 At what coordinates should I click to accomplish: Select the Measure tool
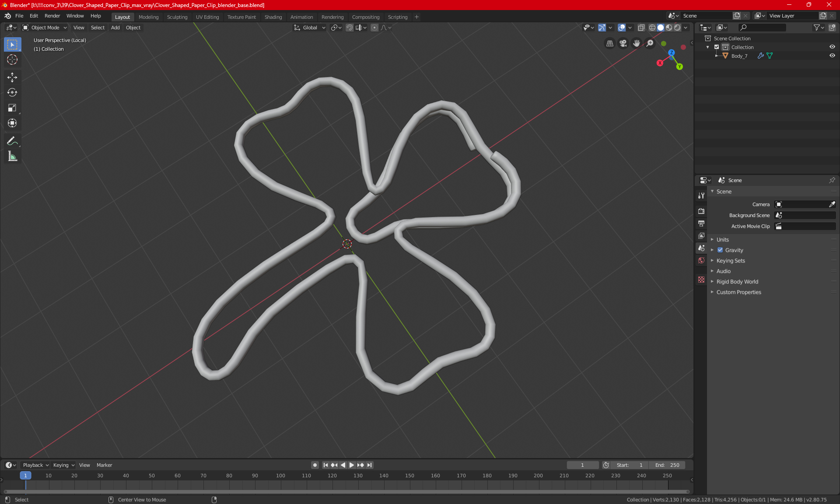(12, 156)
